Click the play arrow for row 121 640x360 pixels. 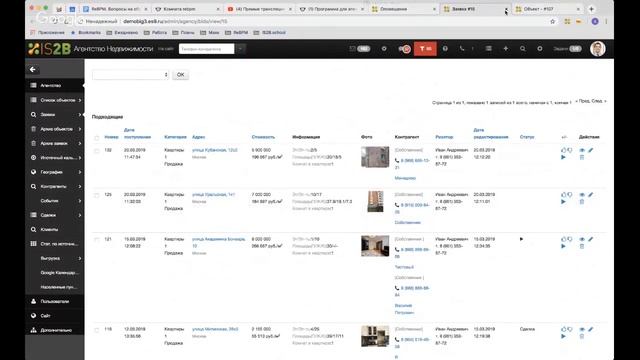pyautogui.click(x=563, y=246)
